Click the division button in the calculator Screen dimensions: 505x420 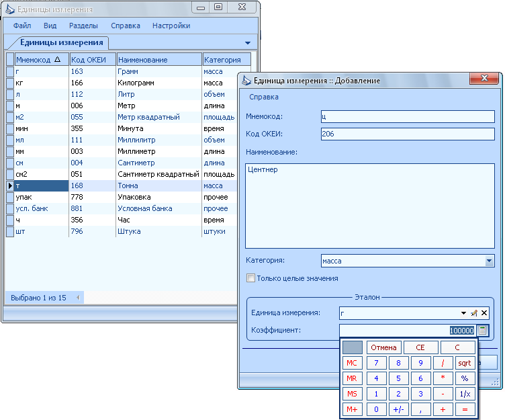[x=443, y=363]
